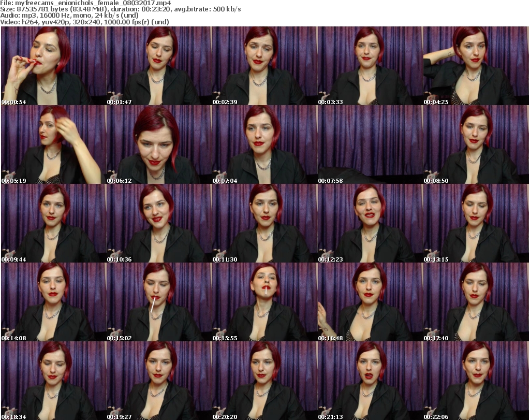The height and width of the screenshot is (420, 530).
Task: Pick the thumbnail at 00:10:36
Action: pyautogui.click(x=159, y=223)
